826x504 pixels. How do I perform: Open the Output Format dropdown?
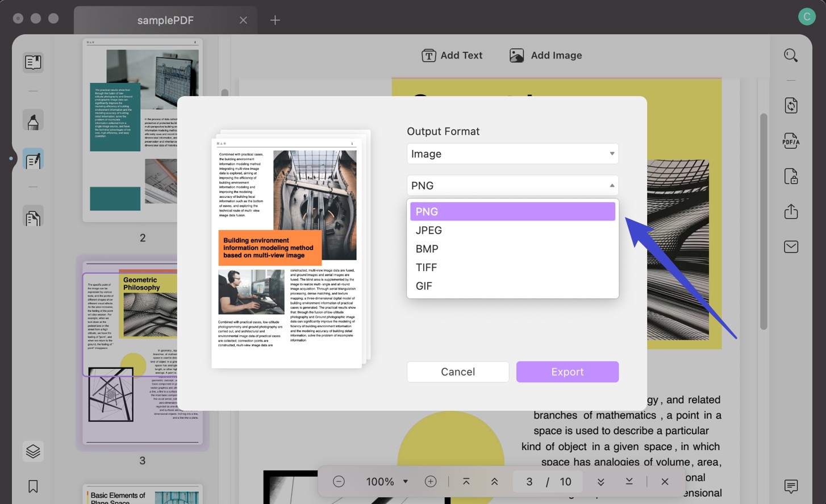(x=512, y=153)
